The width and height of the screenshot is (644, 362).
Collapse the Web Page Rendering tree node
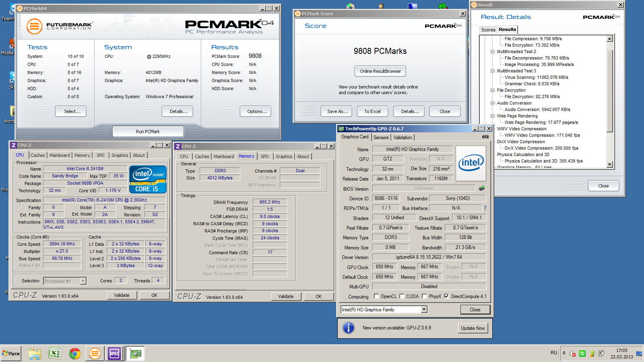tap(492, 116)
